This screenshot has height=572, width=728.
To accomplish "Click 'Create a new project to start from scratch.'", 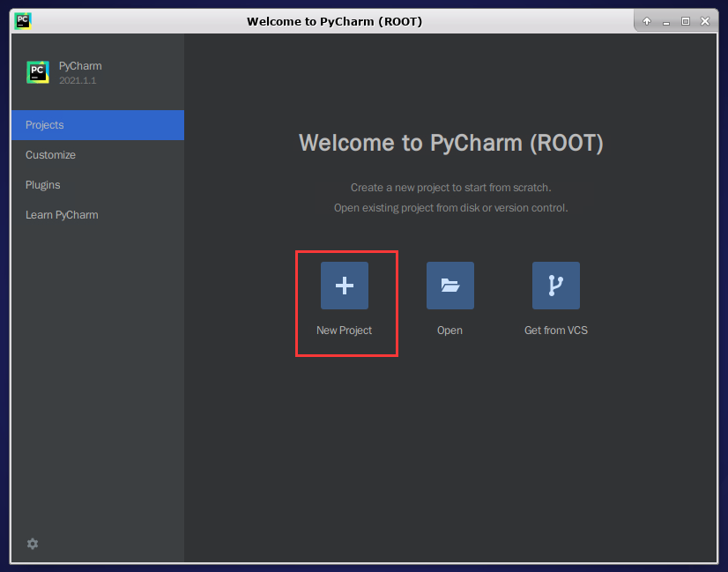I will tap(451, 188).
